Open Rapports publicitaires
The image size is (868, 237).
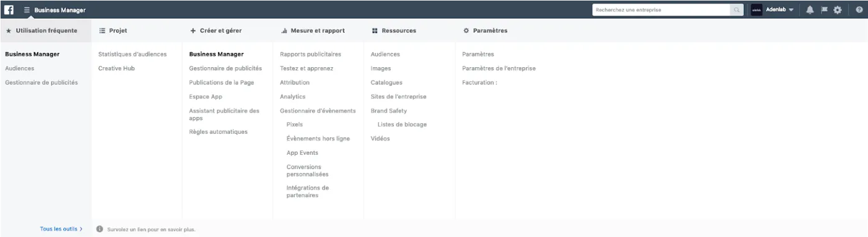311,54
